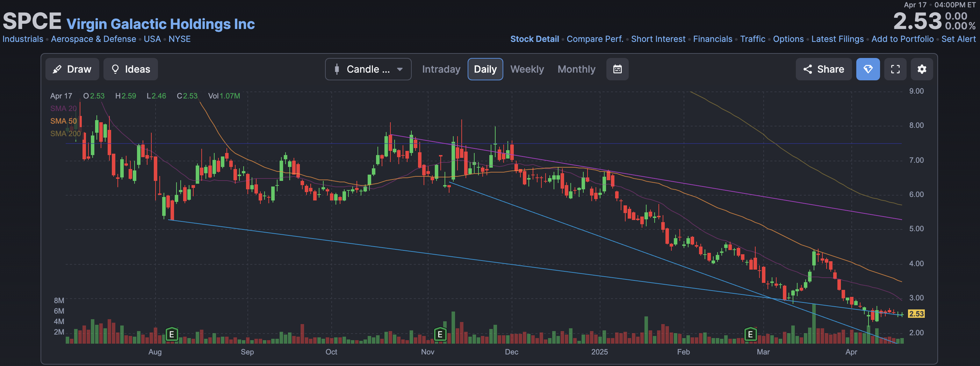Click the Aug date axis label
Screen dimensions: 980x366
pyautogui.click(x=155, y=352)
